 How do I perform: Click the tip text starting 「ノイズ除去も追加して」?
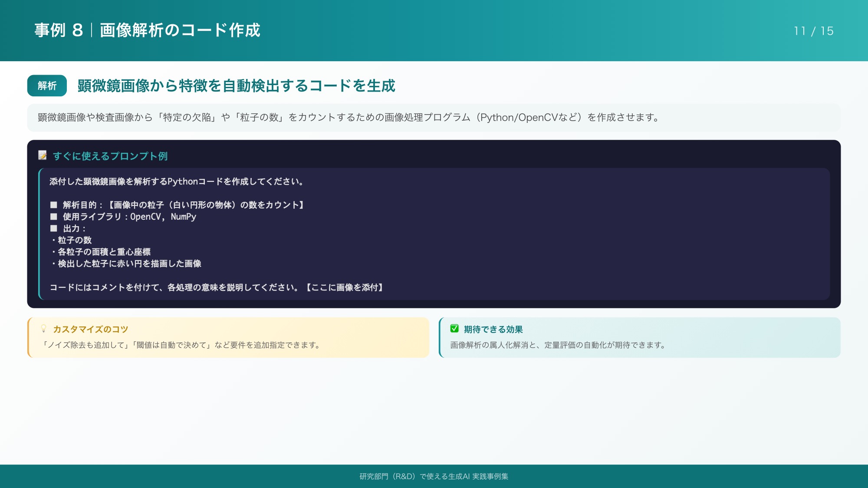[181, 345]
